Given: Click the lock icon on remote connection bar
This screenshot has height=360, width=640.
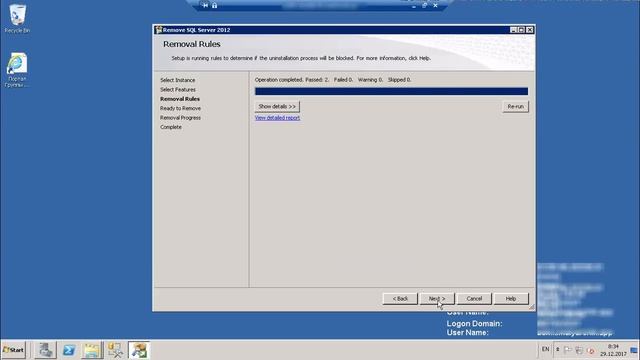Looking at the screenshot, I should [x=214, y=5].
